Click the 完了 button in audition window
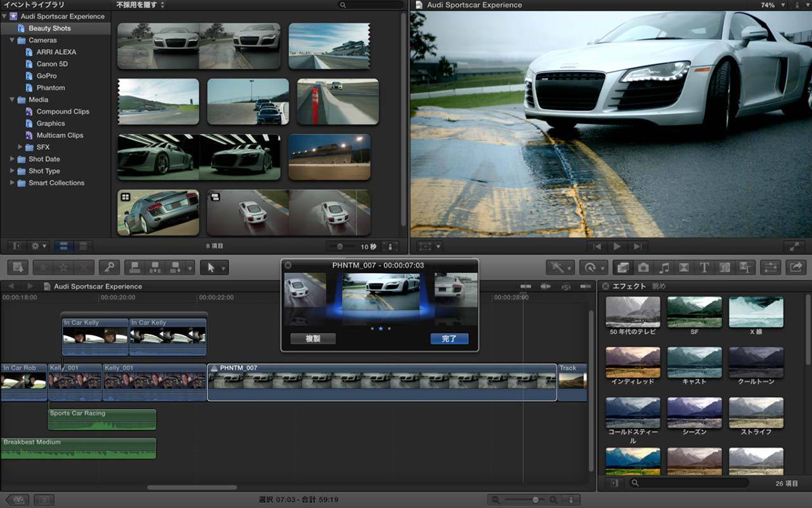The height and width of the screenshot is (508, 812). [x=449, y=339]
